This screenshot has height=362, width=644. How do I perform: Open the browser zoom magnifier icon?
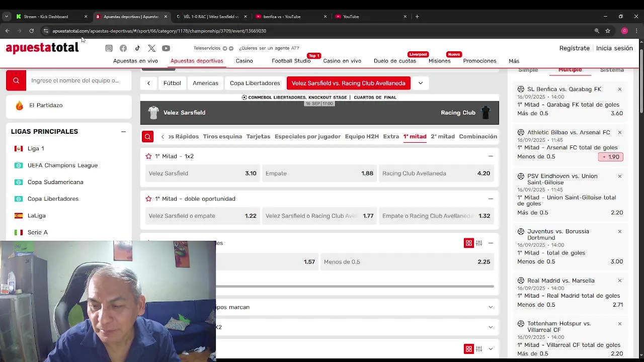pyautogui.click(x=597, y=31)
